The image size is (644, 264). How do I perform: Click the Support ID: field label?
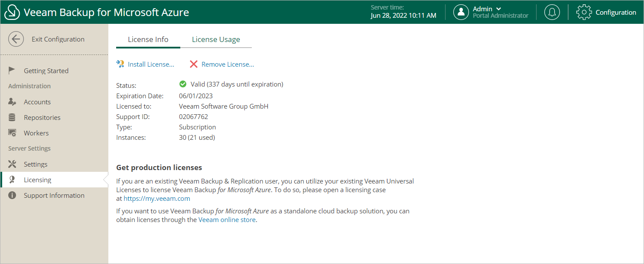tap(133, 116)
